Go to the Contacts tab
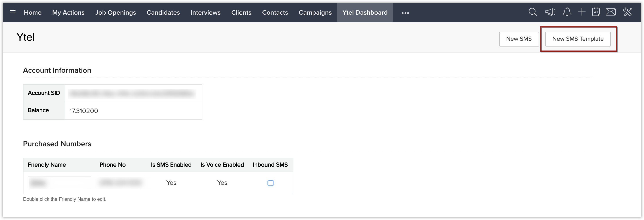This screenshot has height=220, width=644. (x=275, y=12)
